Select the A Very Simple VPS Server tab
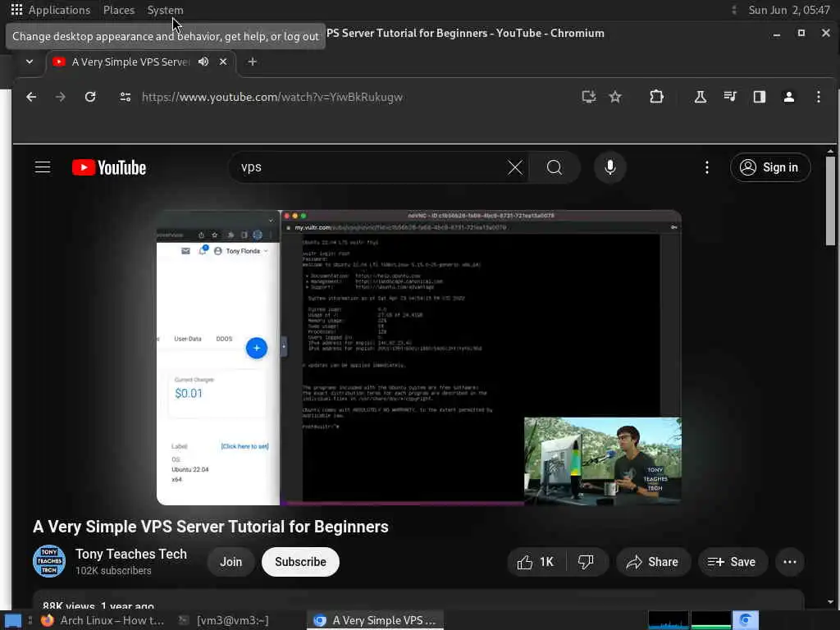The width and height of the screenshot is (840, 630). click(x=130, y=62)
